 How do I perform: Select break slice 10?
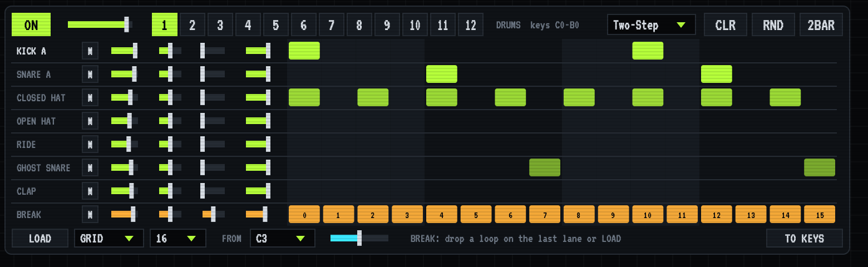tap(648, 214)
